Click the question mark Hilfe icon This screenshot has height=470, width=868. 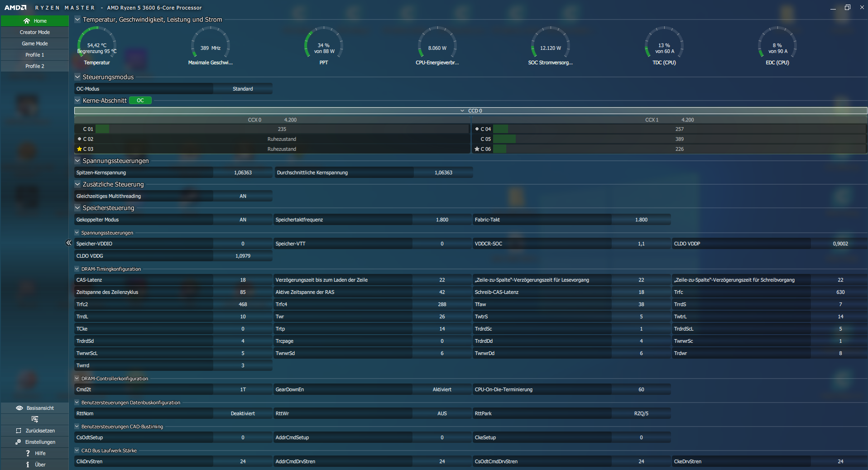tap(28, 453)
